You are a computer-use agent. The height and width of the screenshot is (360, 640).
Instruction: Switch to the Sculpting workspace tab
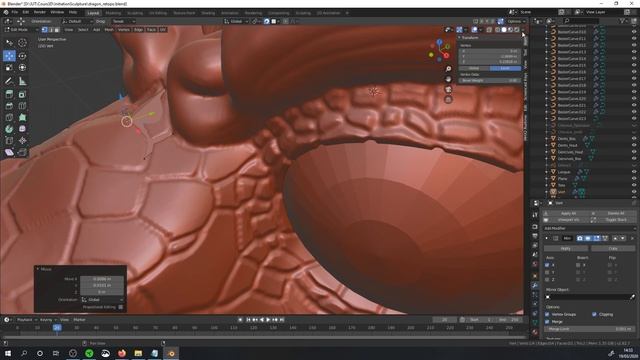[134, 13]
